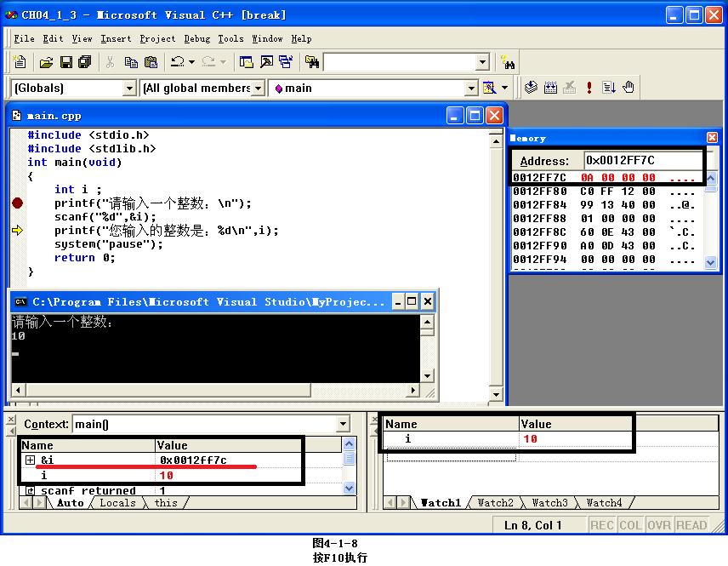Open the WizardBar actions dropdown arrow

point(504,88)
